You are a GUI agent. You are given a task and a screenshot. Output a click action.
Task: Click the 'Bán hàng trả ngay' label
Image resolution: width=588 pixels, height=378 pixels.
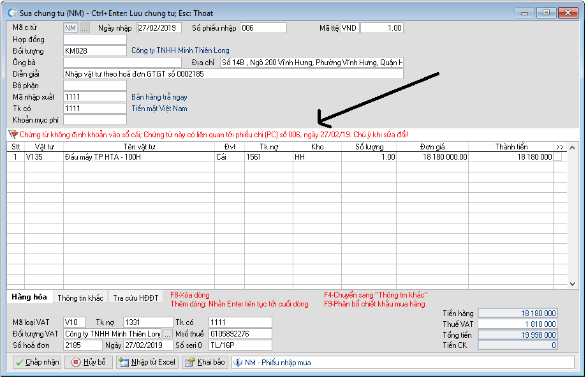click(159, 97)
